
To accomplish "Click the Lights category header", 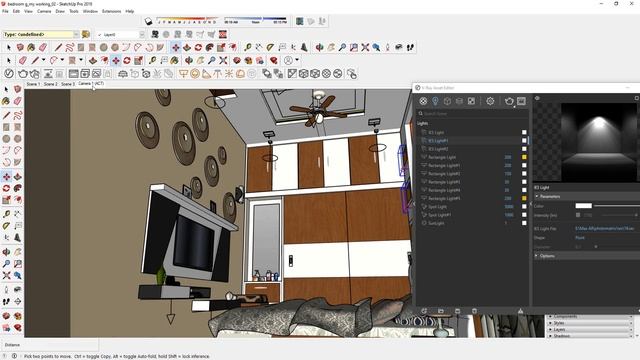I will pyautogui.click(x=422, y=123).
